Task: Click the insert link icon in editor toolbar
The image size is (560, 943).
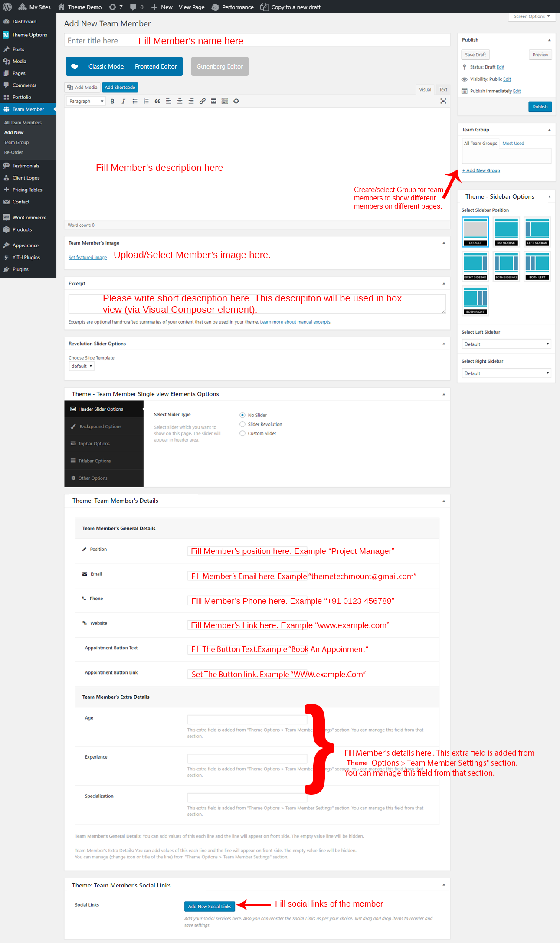Action: click(x=202, y=101)
